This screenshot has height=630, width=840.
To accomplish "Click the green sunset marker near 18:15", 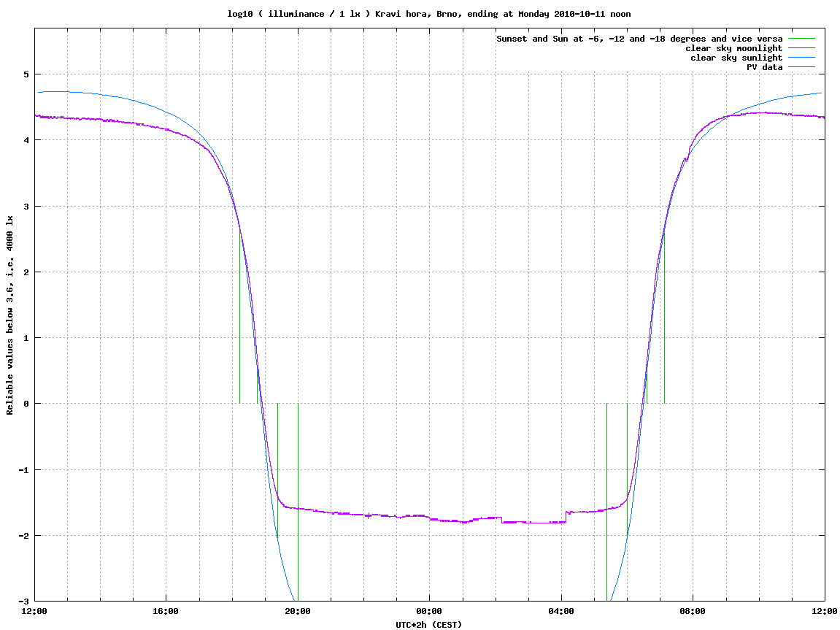I will 239,316.
